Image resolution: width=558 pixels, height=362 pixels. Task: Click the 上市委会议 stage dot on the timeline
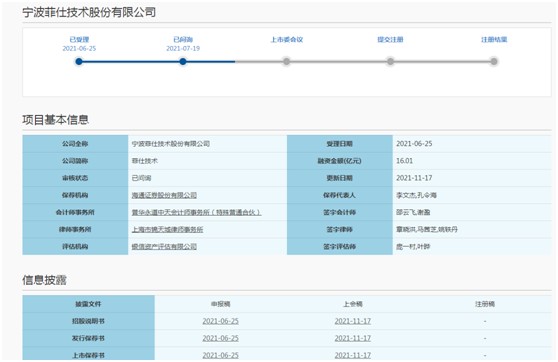click(x=286, y=62)
